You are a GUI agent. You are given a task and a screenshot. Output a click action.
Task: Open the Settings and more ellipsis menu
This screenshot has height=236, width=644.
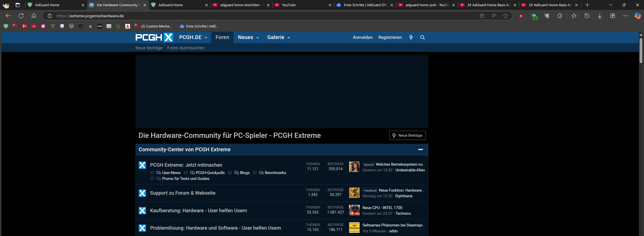coord(625,16)
